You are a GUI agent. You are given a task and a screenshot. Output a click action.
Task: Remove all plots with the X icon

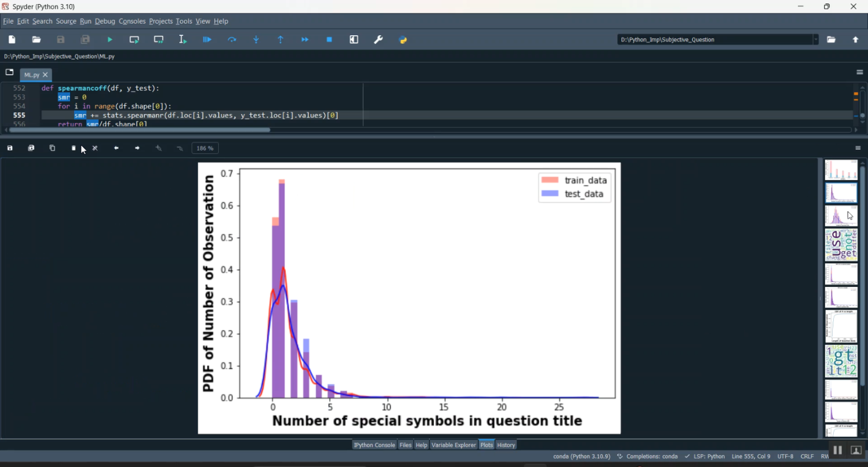95,148
